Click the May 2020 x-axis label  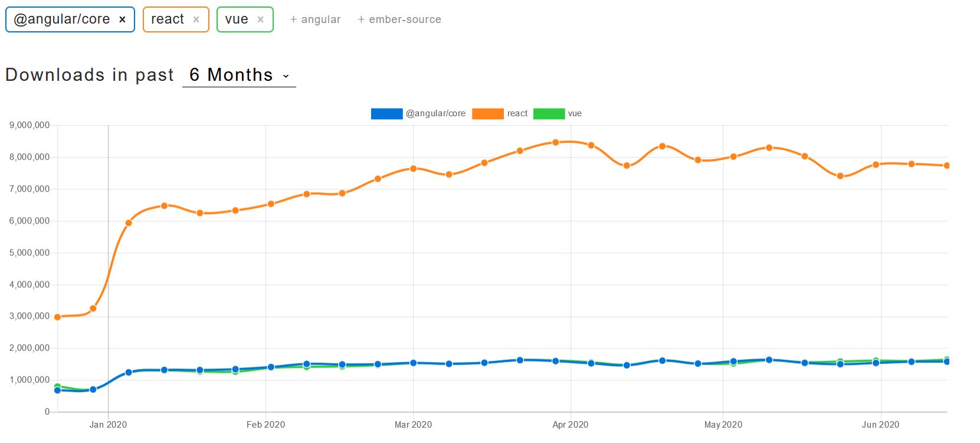[723, 425]
